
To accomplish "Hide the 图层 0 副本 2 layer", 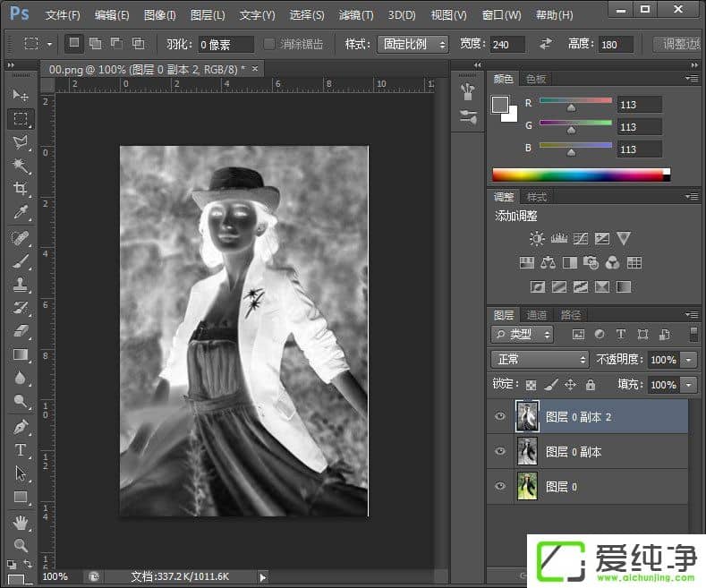I will click(x=500, y=417).
